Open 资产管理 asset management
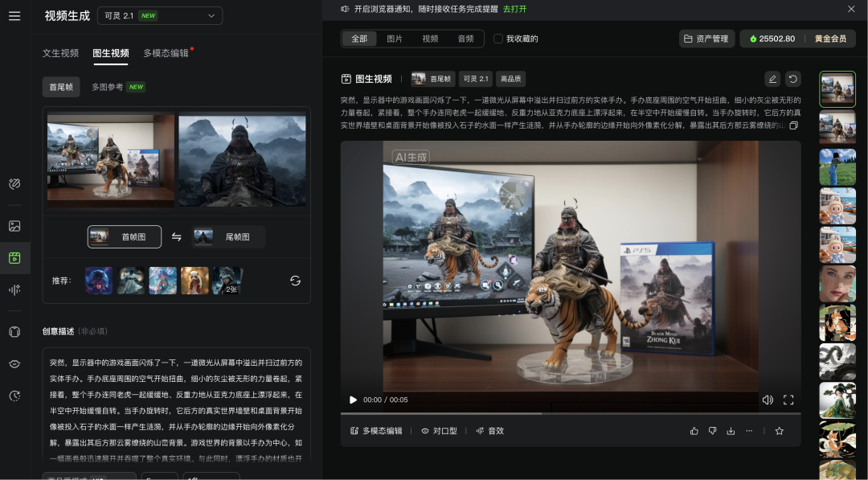 [x=707, y=39]
